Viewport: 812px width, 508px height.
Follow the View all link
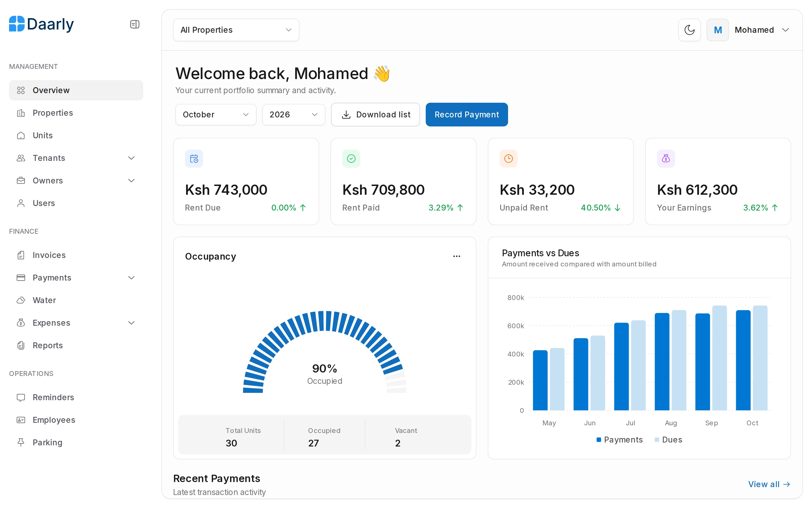click(x=769, y=484)
